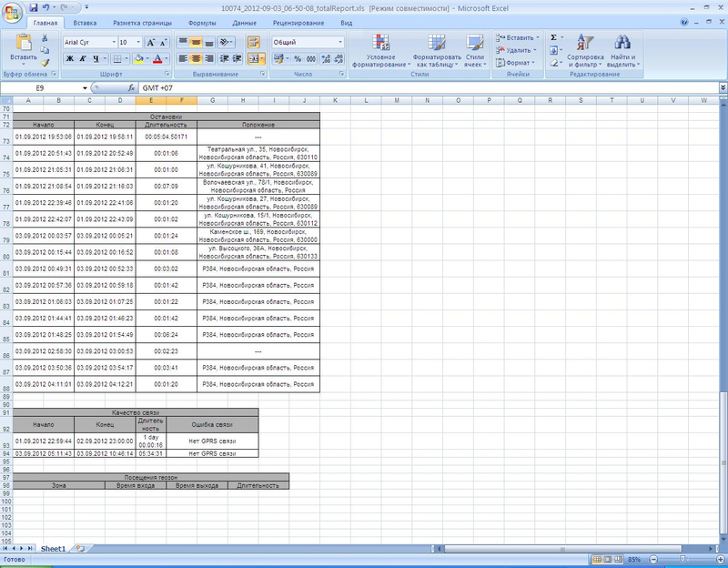Viewport: 728px width, 568px height.
Task: Click the Format Painter brush icon
Action: click(45, 64)
